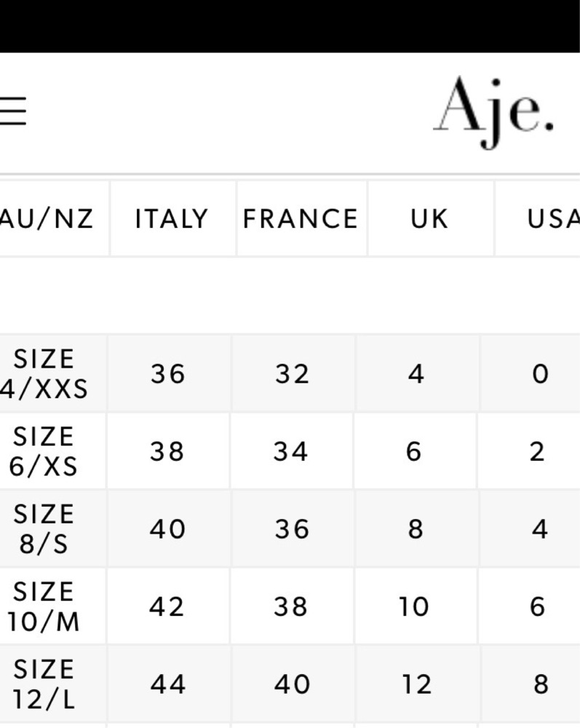Click the SIZE 4/XXS row label

pos(44,373)
